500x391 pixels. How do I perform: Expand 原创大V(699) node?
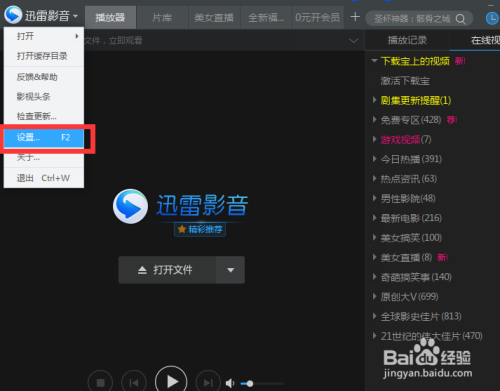374,296
